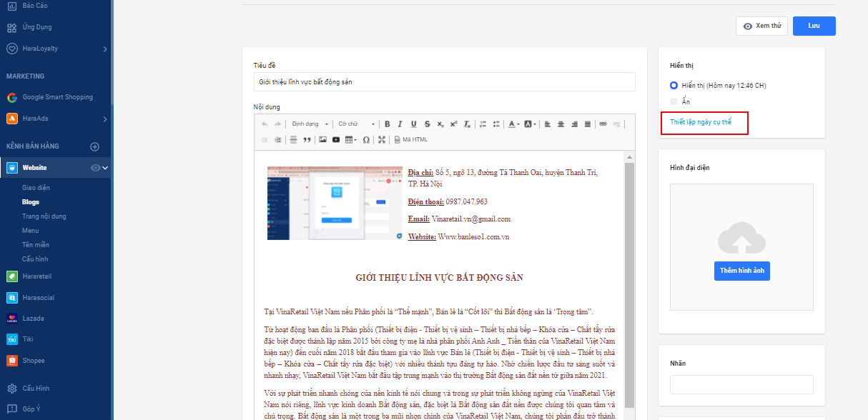
Task: Open Tên miền settings
Action: click(35, 245)
